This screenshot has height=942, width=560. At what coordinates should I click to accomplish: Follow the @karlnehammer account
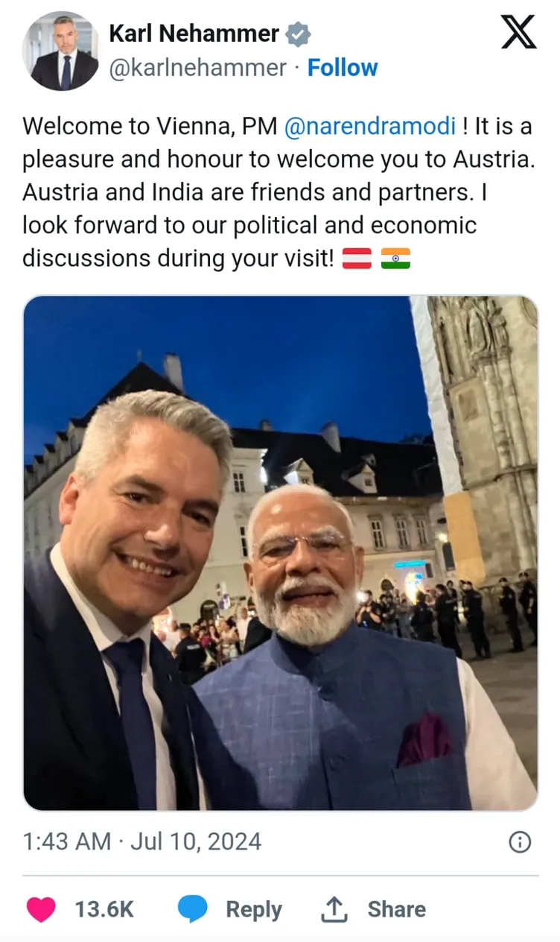[343, 68]
